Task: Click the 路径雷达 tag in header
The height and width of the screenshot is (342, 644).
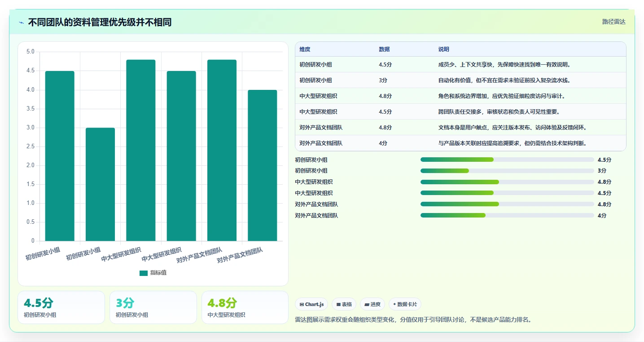Action: [x=613, y=22]
